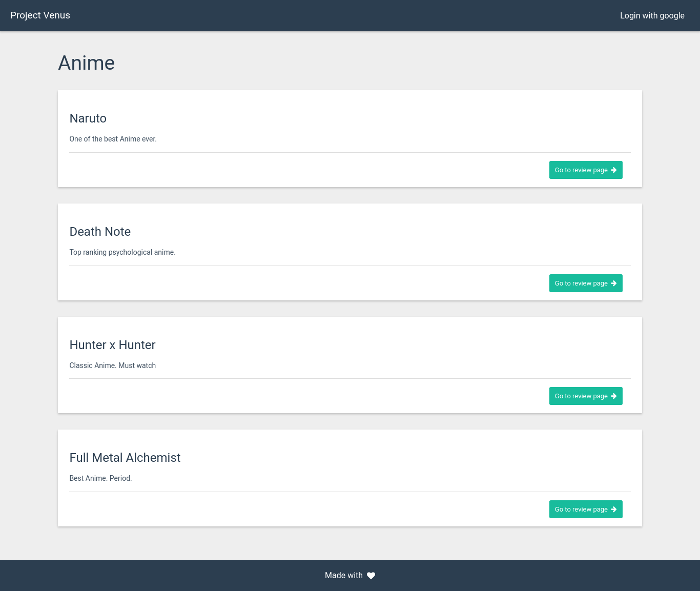Go to review page for Naruto

coord(586,170)
